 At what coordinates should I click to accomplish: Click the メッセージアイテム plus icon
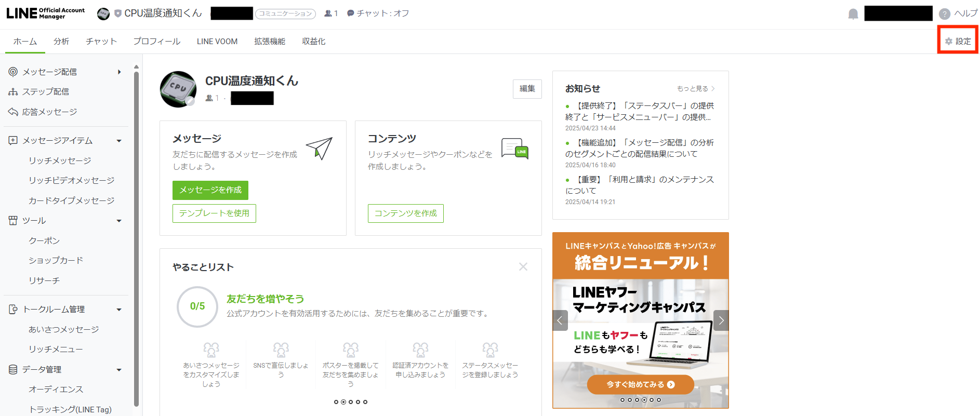13,140
